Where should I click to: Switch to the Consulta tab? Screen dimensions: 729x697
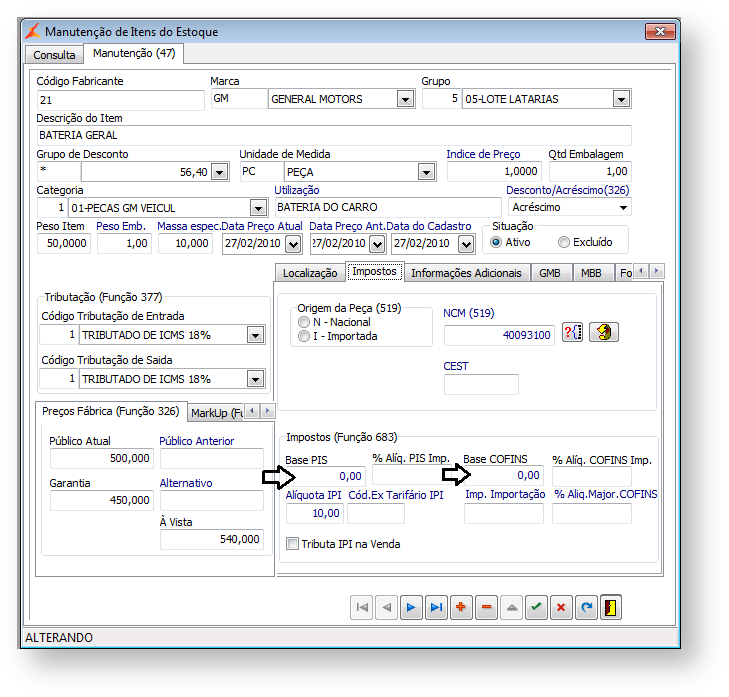pyautogui.click(x=54, y=54)
